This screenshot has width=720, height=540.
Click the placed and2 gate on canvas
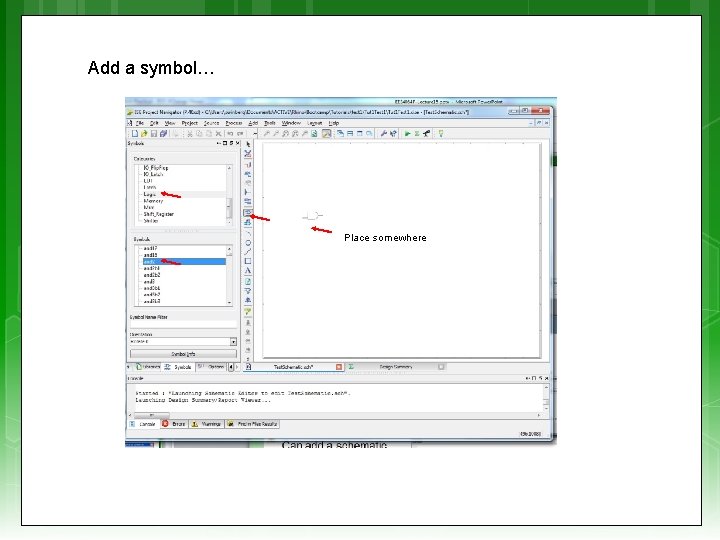[x=313, y=215]
